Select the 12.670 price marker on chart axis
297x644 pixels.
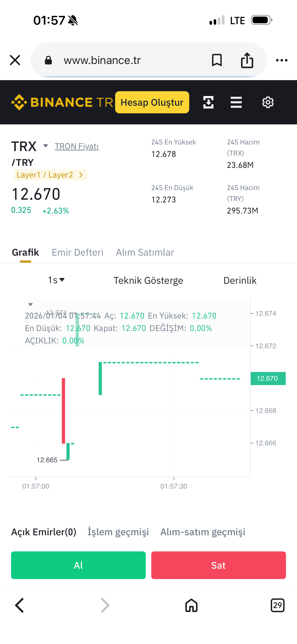tap(268, 378)
